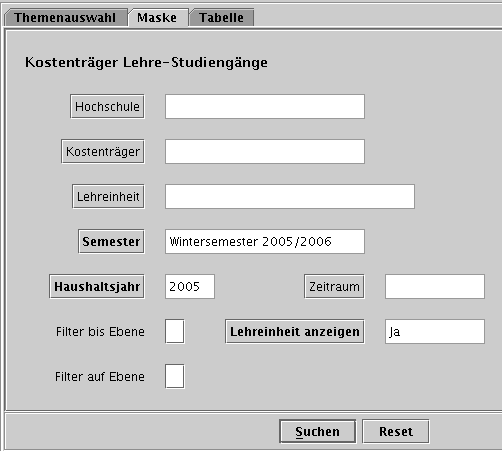Screen dimensions: 502x451
Task: Open the Zeitraum selection button
Action: click(334, 286)
